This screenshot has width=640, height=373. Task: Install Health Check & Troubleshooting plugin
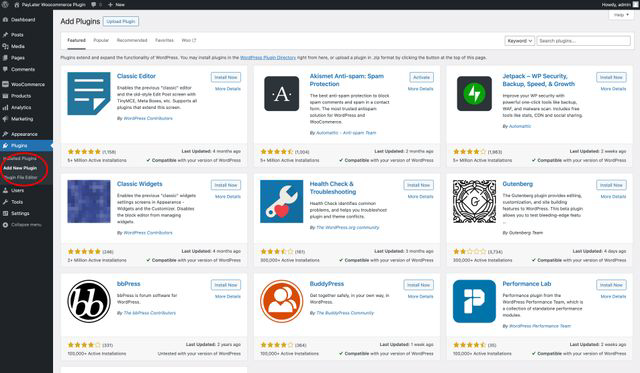point(418,185)
